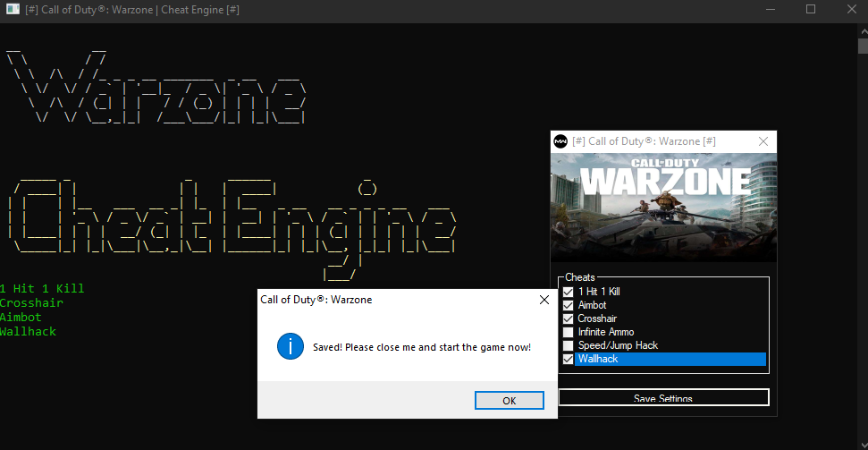This screenshot has height=450, width=868.
Task: Click the '[#] Call of Duty®: Warzone [#]' window title
Action: coord(644,141)
